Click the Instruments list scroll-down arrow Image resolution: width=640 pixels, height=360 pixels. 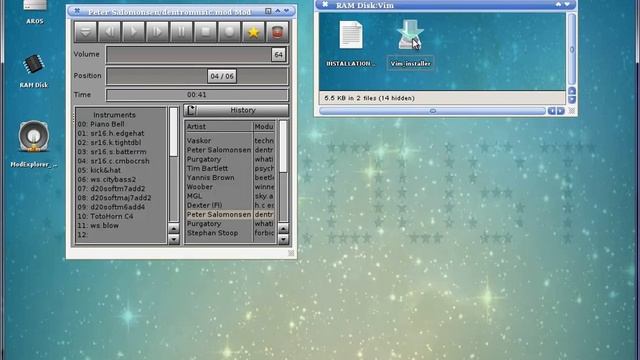174,239
